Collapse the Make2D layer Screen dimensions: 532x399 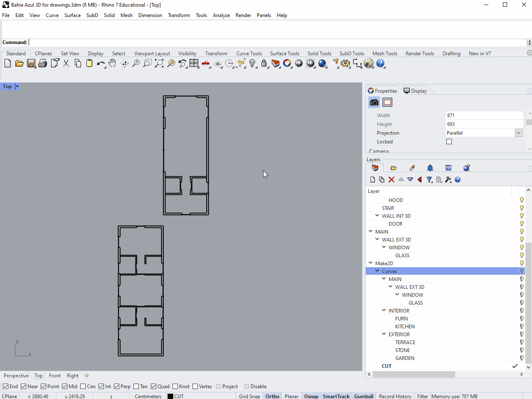click(371, 263)
